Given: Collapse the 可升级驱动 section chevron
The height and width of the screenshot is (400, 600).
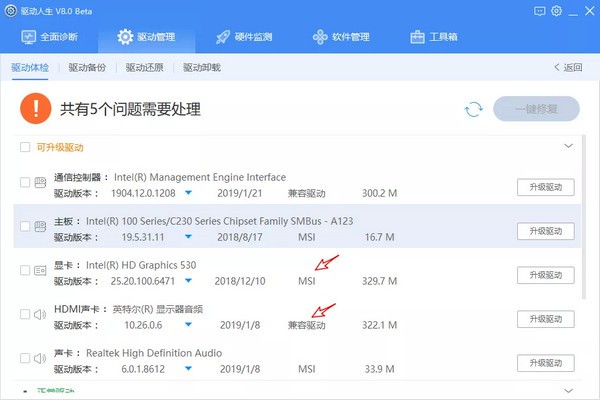Looking at the screenshot, I should coord(568,147).
